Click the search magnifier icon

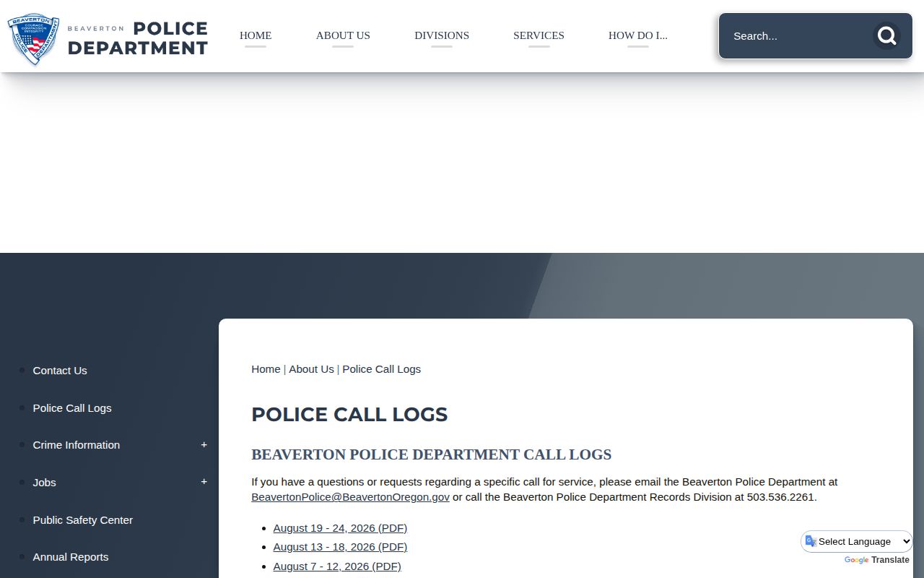coord(886,35)
